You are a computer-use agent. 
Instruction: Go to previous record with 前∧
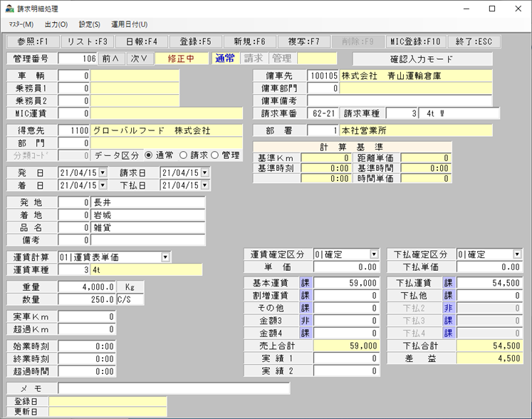111,58
